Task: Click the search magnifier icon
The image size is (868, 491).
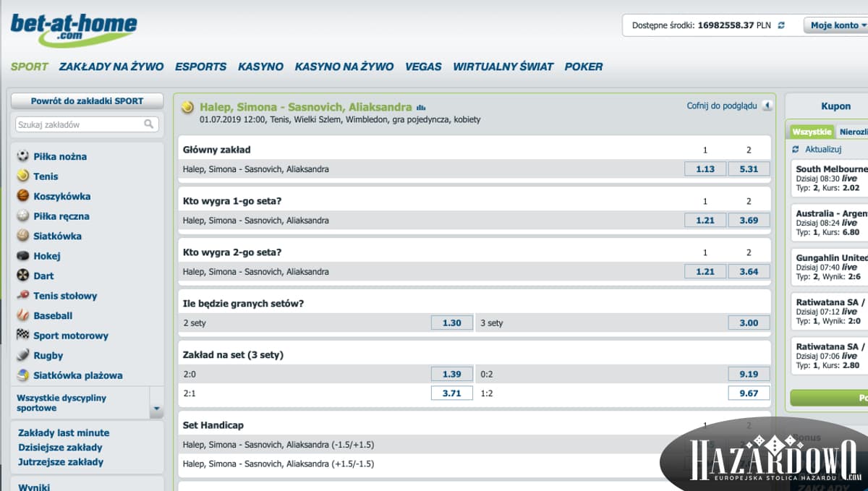Action: 149,124
